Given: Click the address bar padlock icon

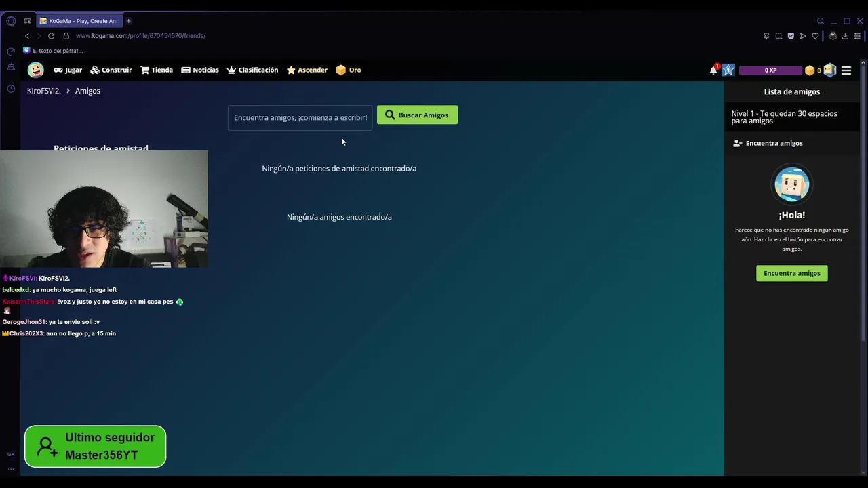Looking at the screenshot, I should 66,35.
